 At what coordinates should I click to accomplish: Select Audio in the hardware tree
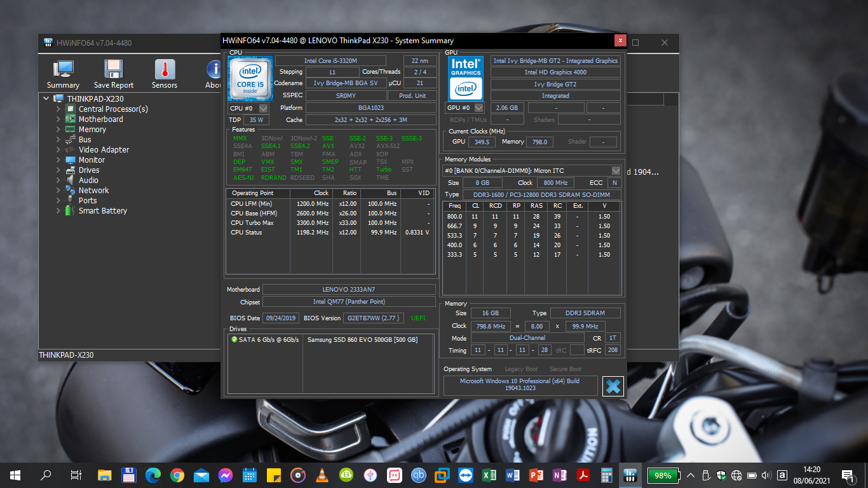pyautogui.click(x=88, y=180)
